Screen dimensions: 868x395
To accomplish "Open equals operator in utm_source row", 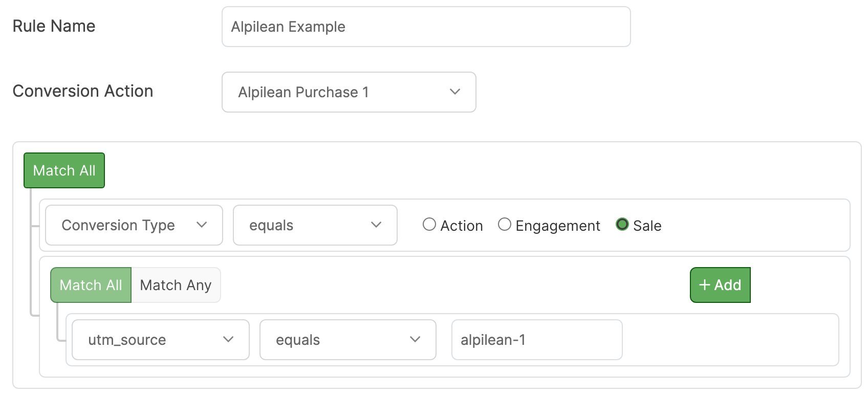I will 347,340.
